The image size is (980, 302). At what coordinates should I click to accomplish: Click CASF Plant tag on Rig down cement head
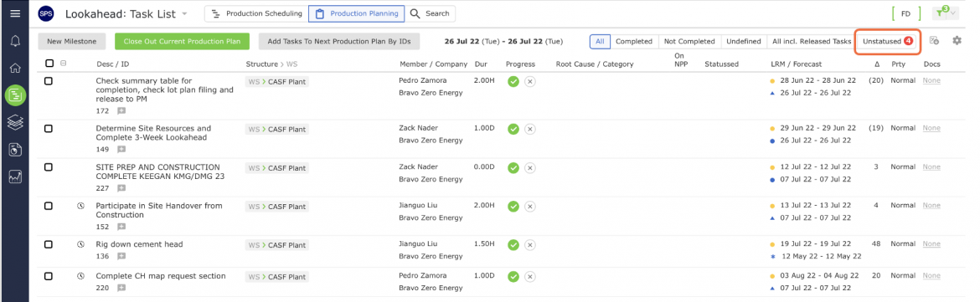[x=277, y=245]
